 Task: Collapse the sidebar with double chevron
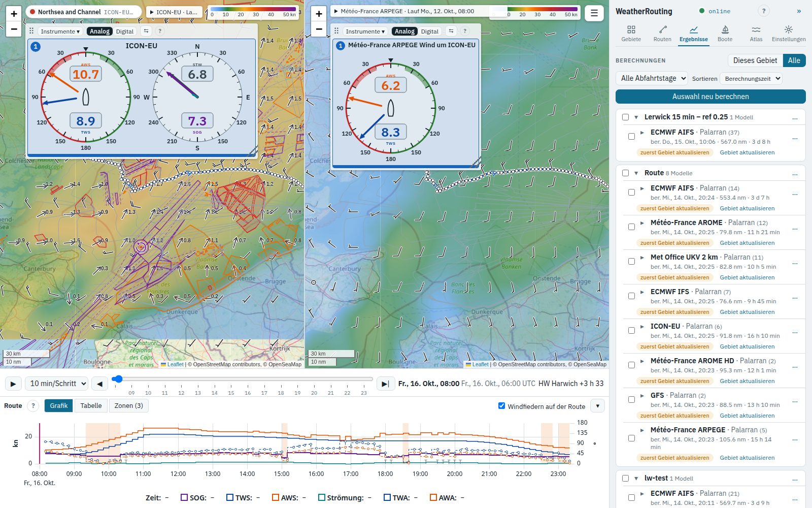point(799,11)
